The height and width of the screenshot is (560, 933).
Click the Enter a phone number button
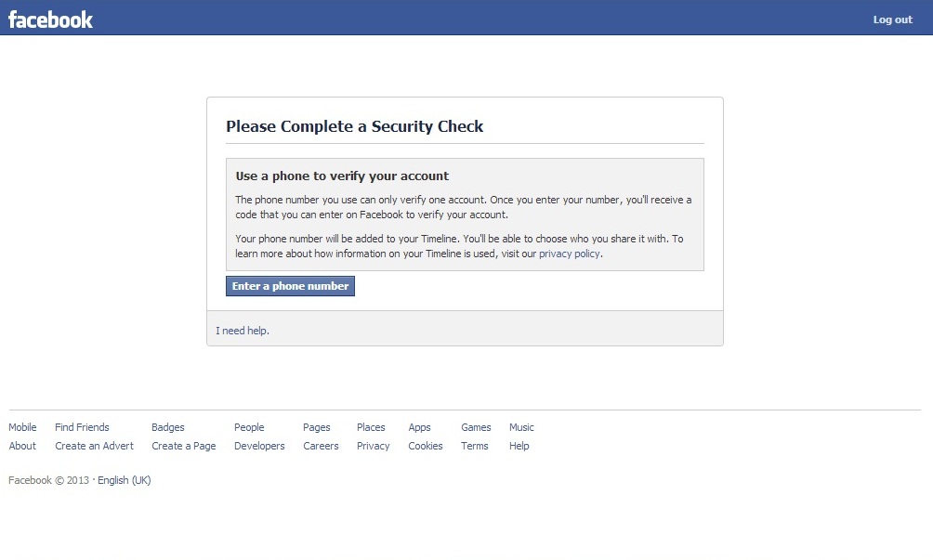coord(290,286)
